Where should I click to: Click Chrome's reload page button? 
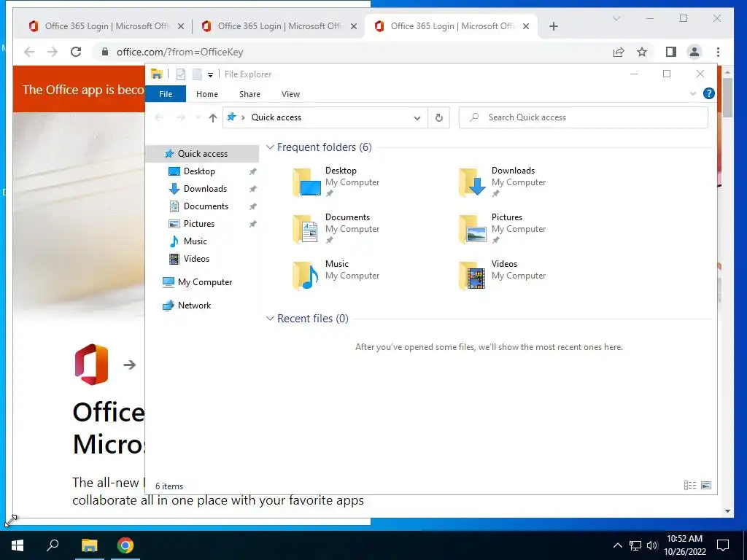[x=76, y=52]
